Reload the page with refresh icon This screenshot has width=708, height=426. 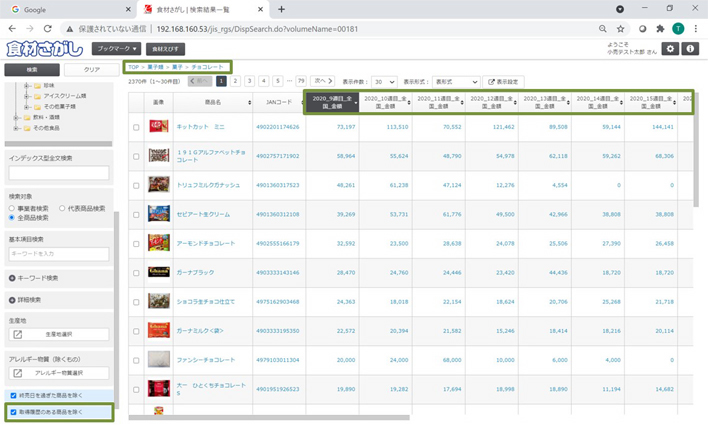tap(47, 28)
